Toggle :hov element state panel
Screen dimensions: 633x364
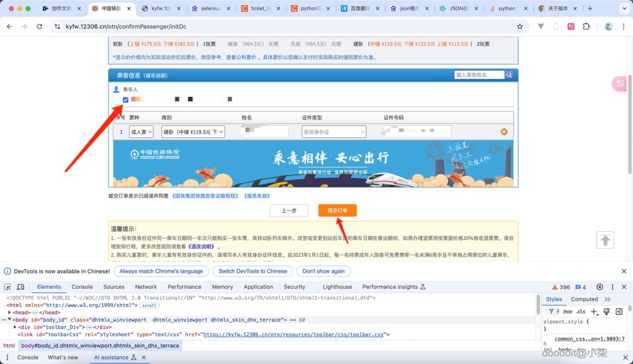tap(568, 311)
